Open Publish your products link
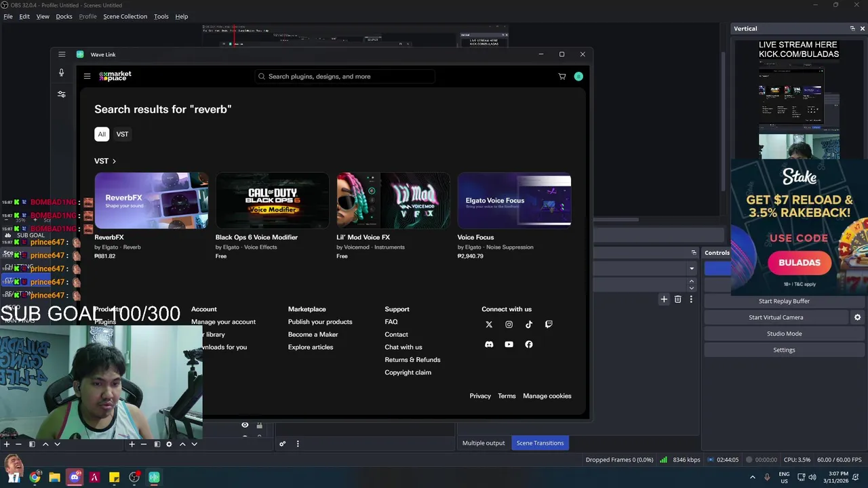The image size is (868, 488). click(320, 322)
